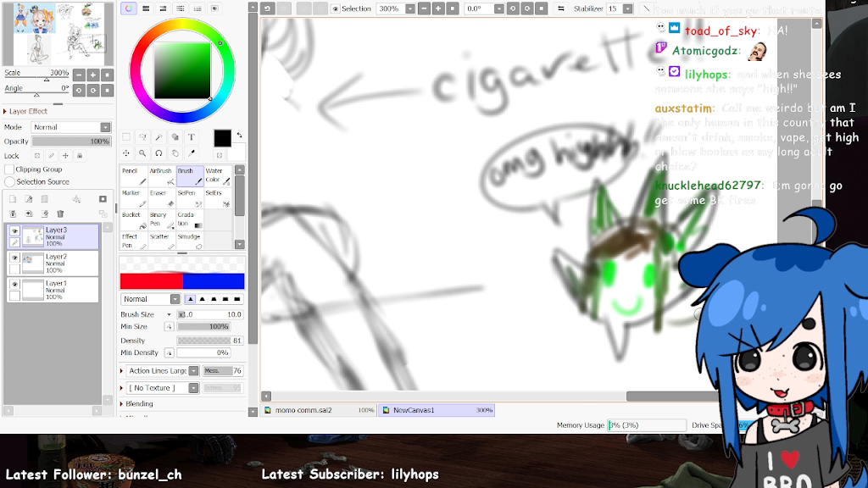Swap foreground and background colors
Viewport: 868px width, 488px height.
coord(239,135)
